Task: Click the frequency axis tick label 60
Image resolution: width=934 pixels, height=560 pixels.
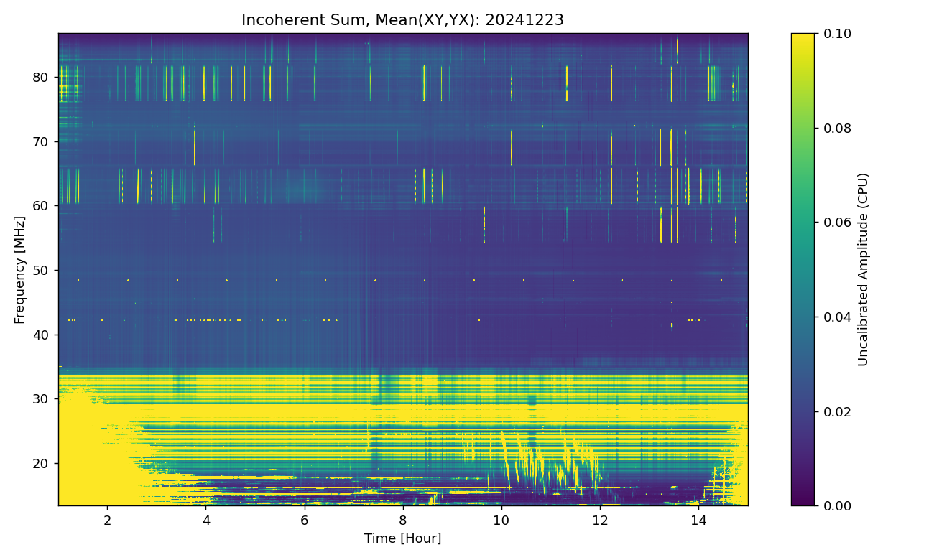Action: tap(42, 206)
